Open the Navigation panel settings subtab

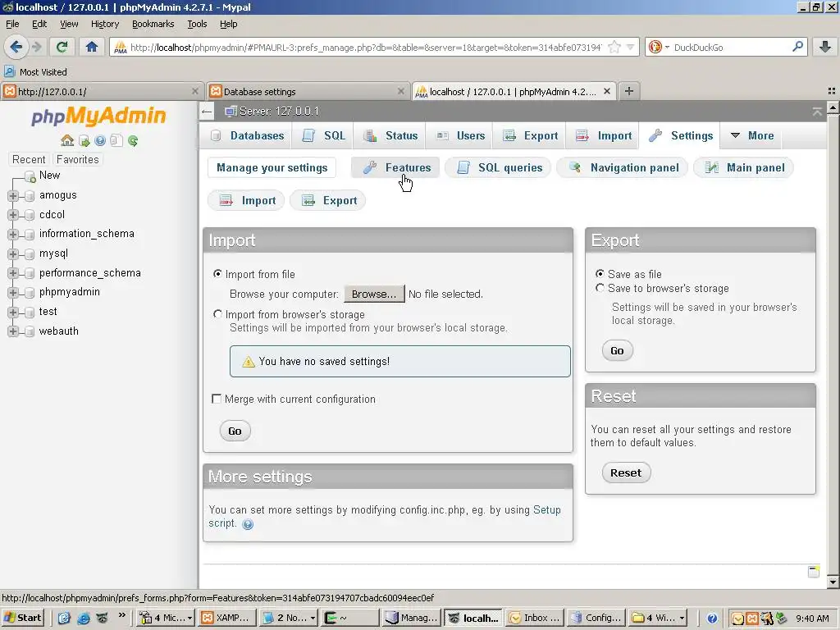pos(622,167)
